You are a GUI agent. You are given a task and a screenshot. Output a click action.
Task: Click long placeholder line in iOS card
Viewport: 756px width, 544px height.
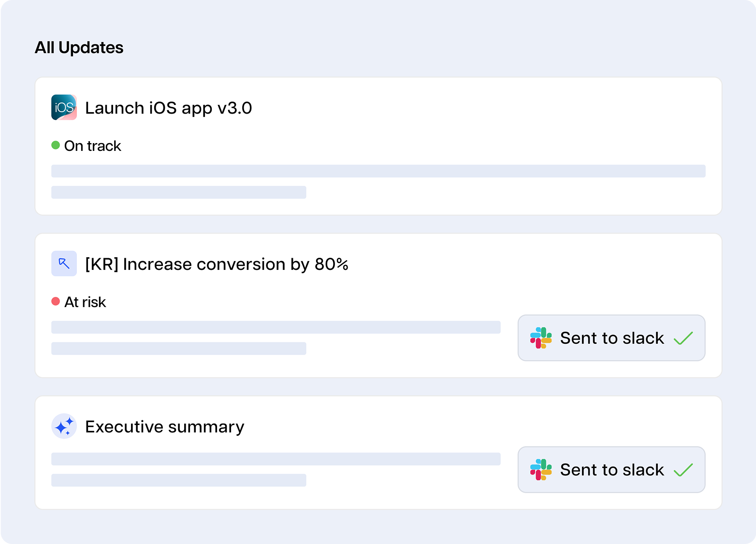click(x=378, y=171)
